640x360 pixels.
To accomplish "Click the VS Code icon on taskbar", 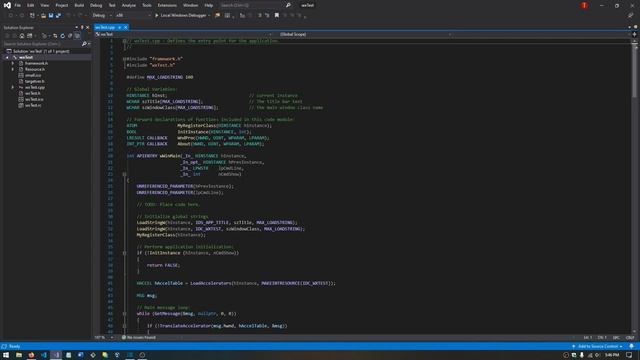I will coord(44,355).
